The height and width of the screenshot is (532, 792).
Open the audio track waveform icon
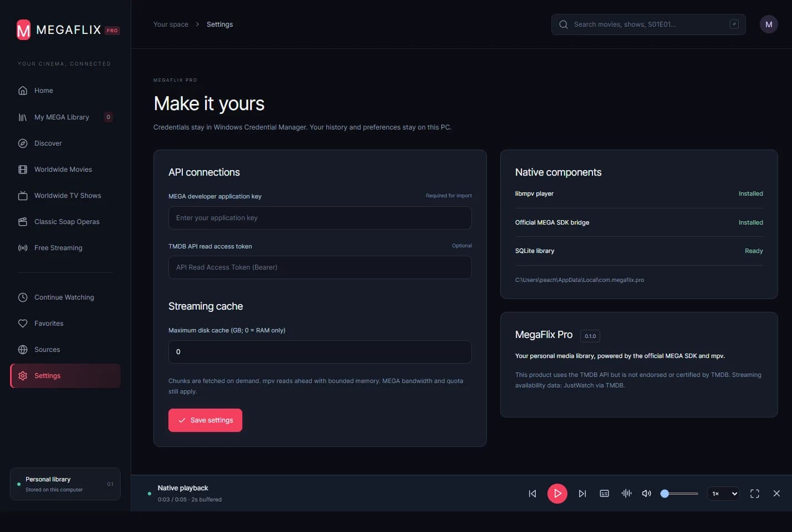626,494
